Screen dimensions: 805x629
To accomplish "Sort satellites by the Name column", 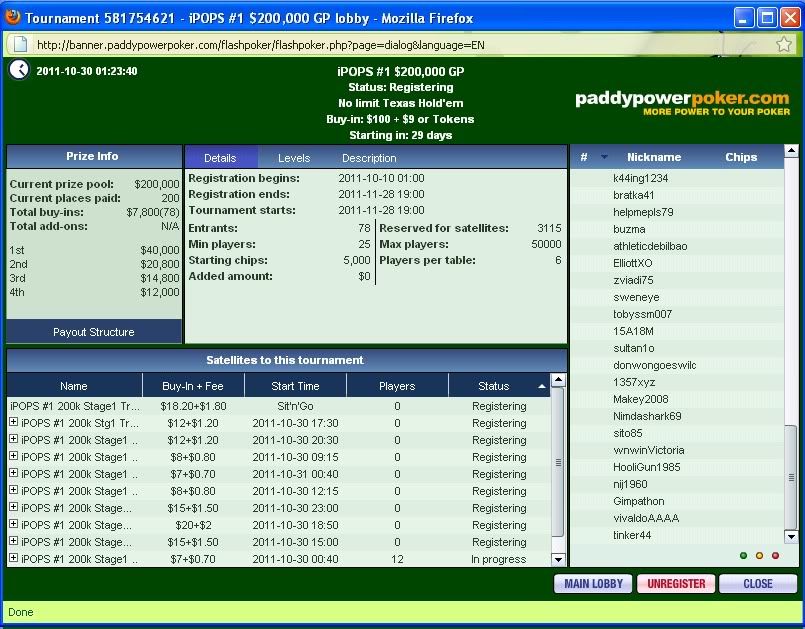I will click(x=74, y=386).
